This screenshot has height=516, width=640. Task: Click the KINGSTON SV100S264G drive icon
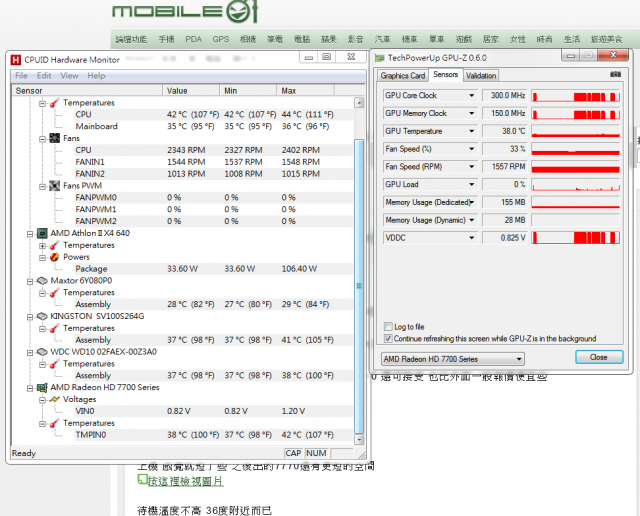[42, 316]
